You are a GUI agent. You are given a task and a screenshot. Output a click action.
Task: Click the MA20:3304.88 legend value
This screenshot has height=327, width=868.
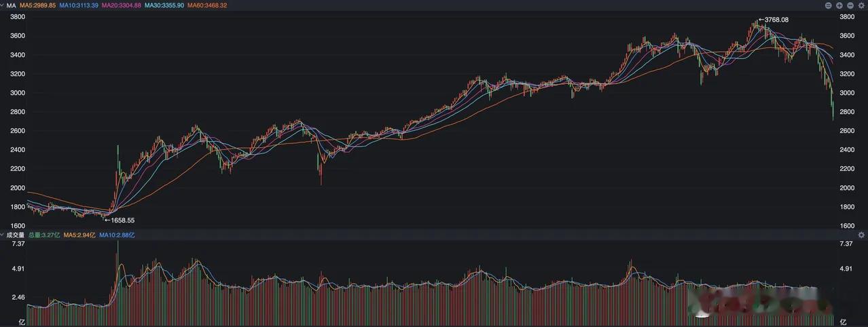pos(122,5)
